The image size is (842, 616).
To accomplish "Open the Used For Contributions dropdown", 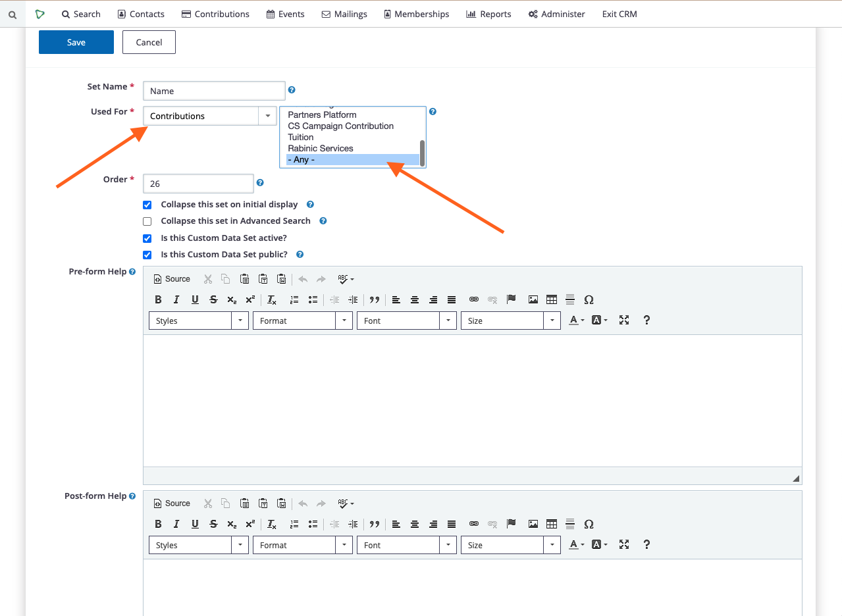I will point(209,116).
